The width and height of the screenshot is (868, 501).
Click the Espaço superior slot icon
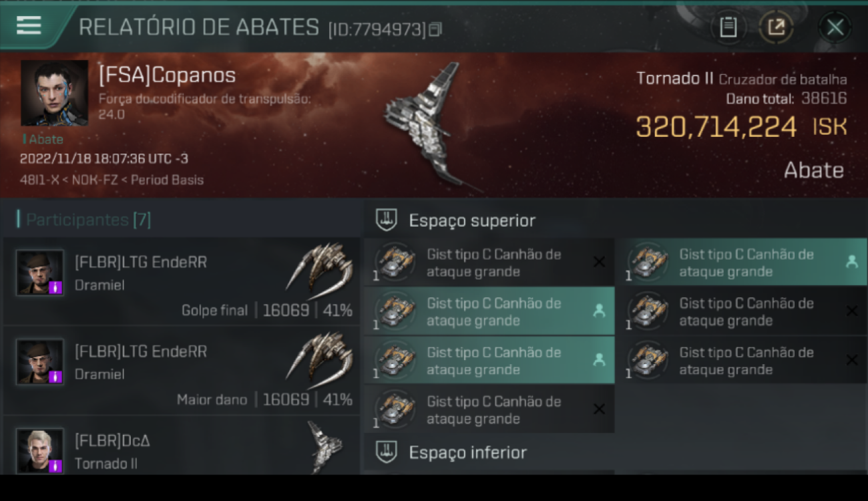click(x=387, y=219)
